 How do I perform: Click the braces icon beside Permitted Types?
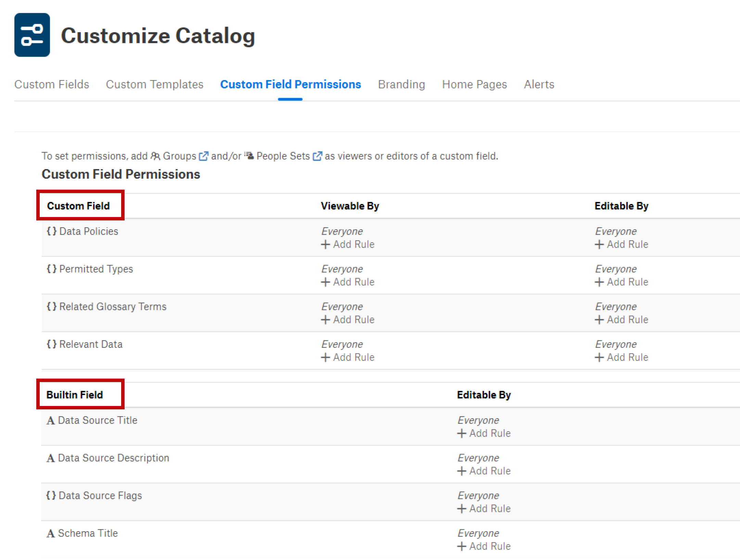(51, 269)
